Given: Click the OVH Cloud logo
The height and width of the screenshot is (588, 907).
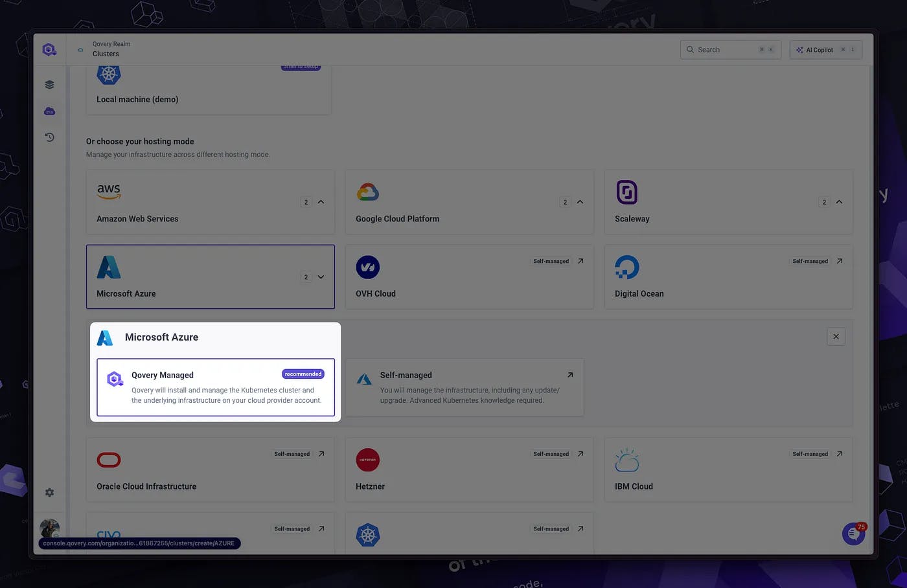Looking at the screenshot, I should (x=367, y=267).
